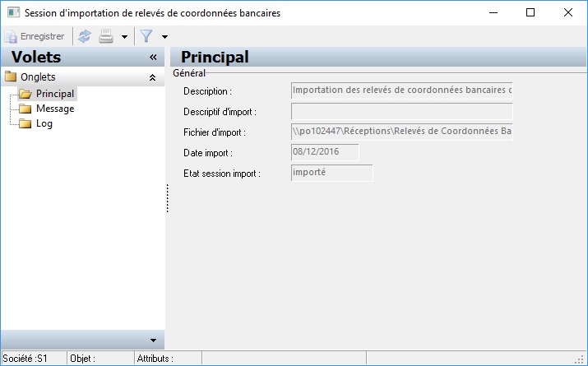The height and width of the screenshot is (366, 588).
Task: Open the Volets bottom dropdown arrow
Action: [153, 341]
